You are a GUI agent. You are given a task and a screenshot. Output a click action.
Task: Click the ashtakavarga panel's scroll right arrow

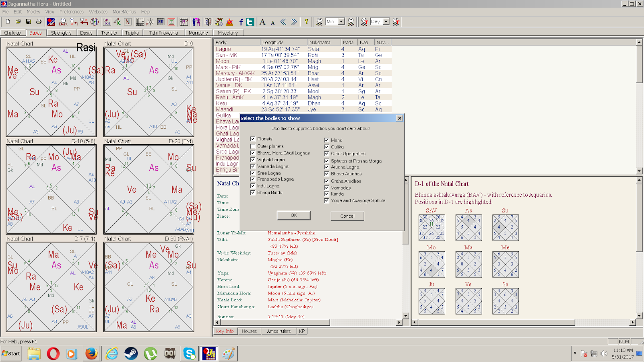click(x=633, y=322)
